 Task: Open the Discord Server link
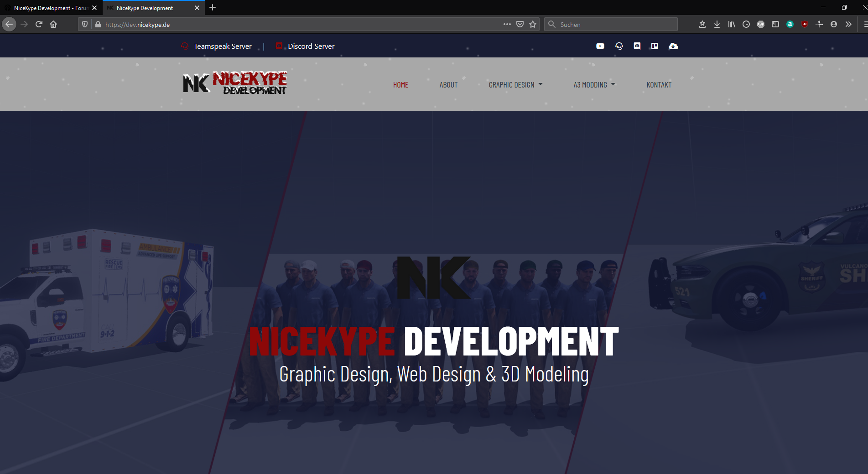pos(311,46)
